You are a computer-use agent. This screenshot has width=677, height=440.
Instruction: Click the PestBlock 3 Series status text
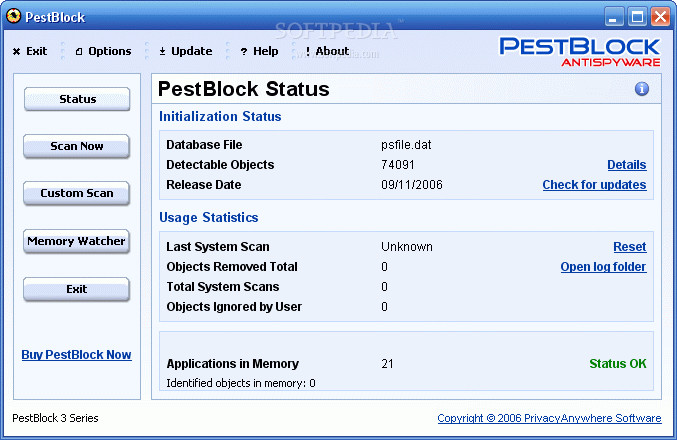(55, 418)
